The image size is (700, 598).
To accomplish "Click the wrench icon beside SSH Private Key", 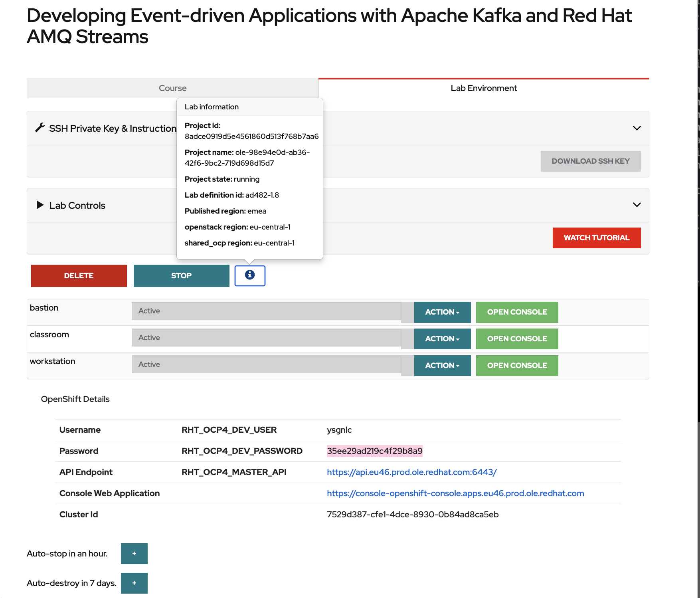I will pos(40,128).
